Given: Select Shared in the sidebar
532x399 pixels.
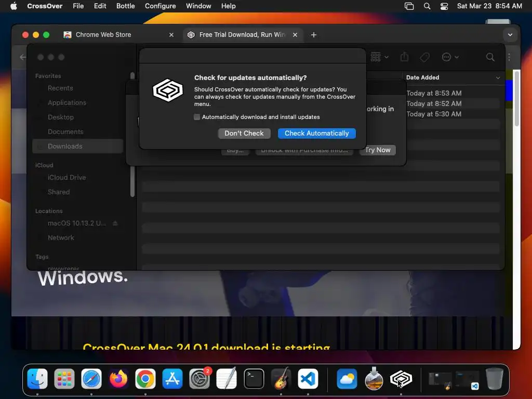Looking at the screenshot, I should [x=59, y=192].
